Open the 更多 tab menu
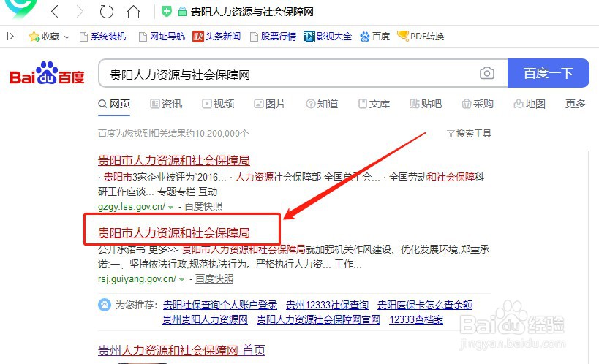 click(576, 104)
